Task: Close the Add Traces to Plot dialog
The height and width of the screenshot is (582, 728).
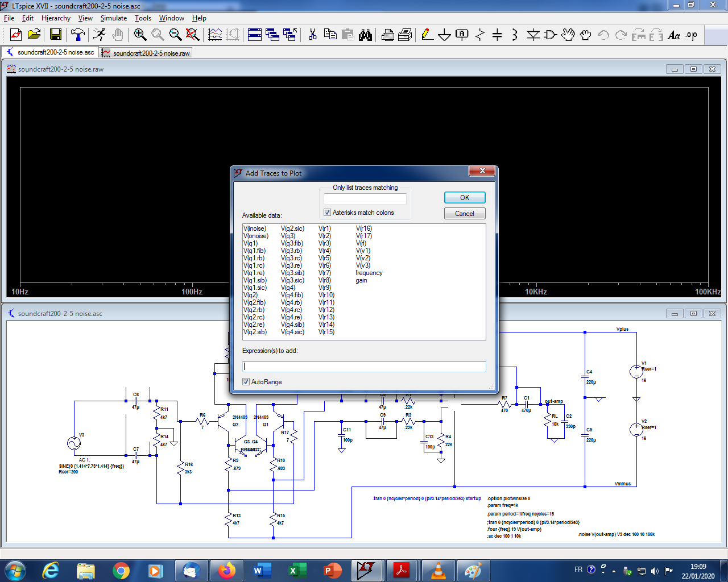Action: coord(482,171)
